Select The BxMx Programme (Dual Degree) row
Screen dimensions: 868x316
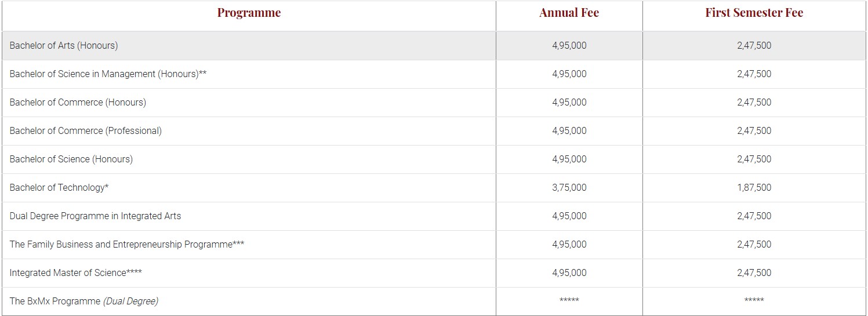click(434, 301)
